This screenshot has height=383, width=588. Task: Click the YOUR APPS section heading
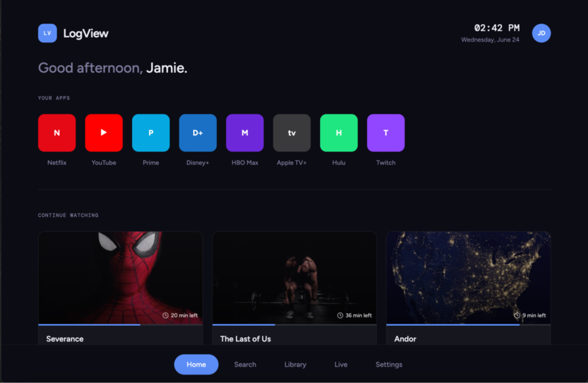click(x=54, y=98)
